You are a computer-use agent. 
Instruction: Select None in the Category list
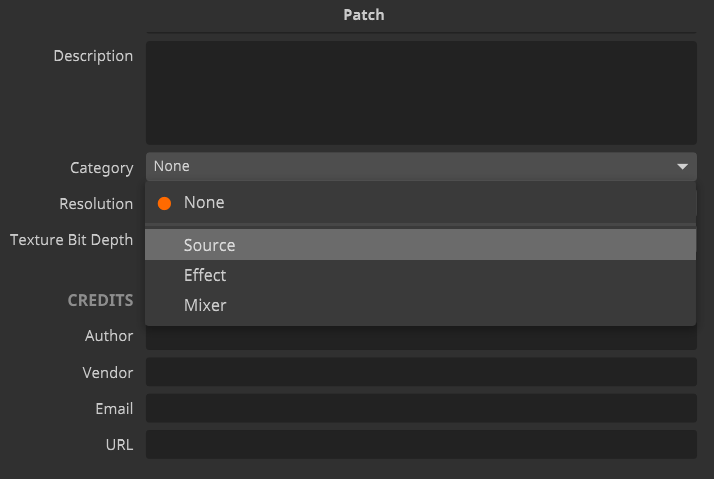tap(420, 203)
